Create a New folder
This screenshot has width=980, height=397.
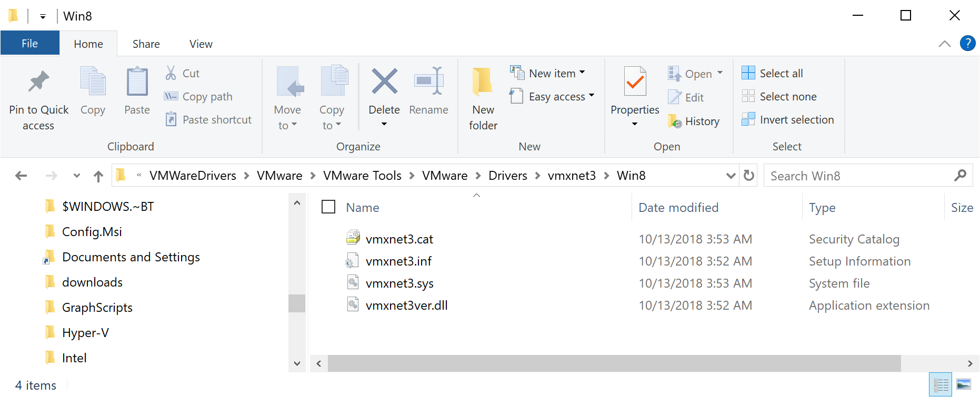483,98
